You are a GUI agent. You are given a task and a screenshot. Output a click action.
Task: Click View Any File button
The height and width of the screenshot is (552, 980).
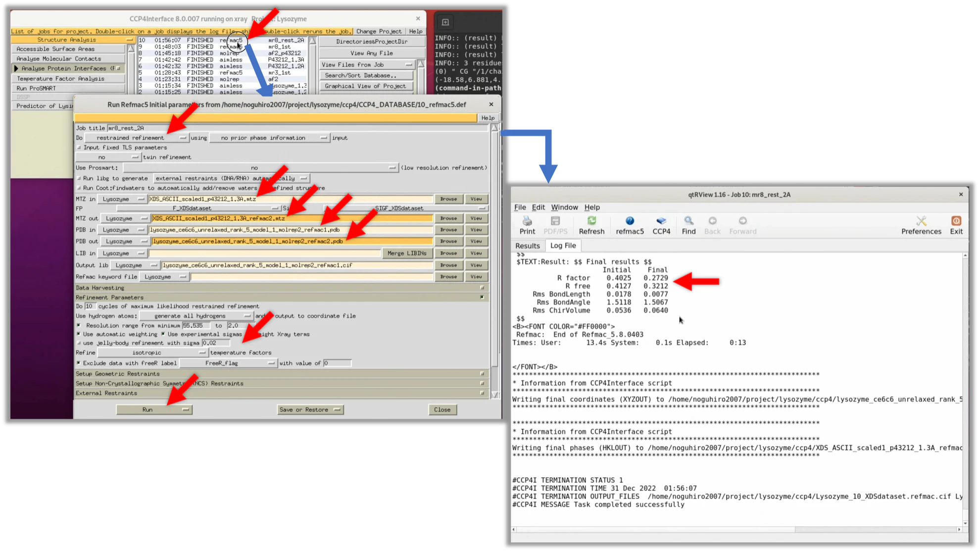tap(372, 53)
